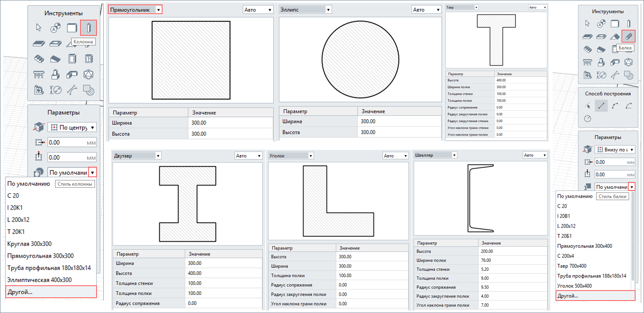Click the Ширина value 300.00 in Прямоугольник table
The height and width of the screenshot is (313, 644).
tap(230, 123)
